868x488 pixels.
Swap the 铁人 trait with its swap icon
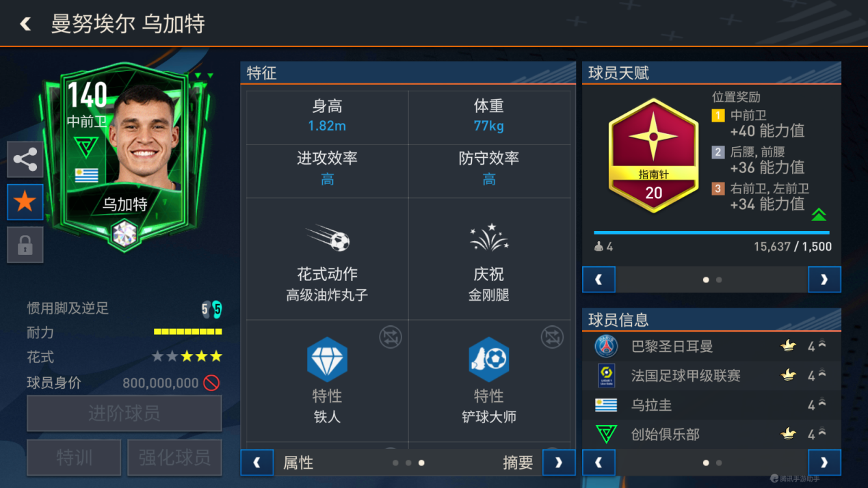[x=391, y=337]
